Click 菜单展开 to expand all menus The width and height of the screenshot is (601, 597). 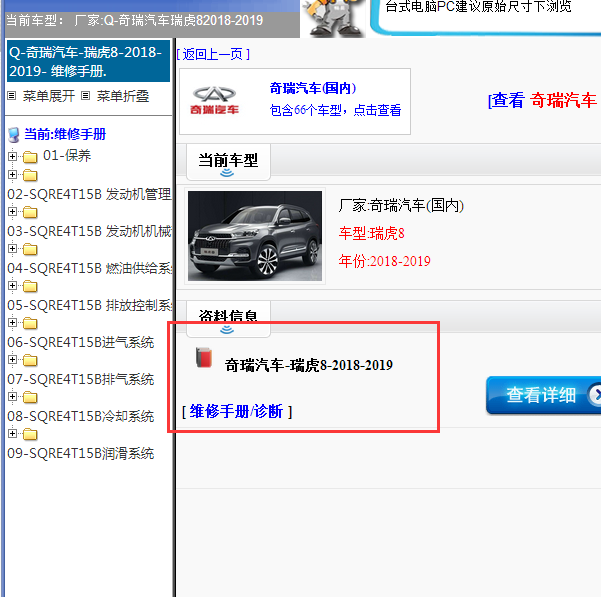(x=49, y=96)
